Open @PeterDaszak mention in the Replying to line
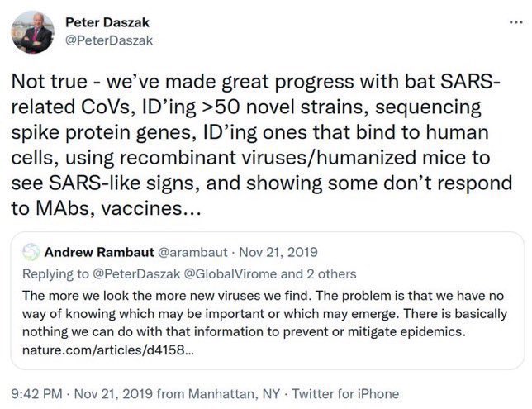Image resolution: width=532 pixels, height=409 pixels. (132, 273)
